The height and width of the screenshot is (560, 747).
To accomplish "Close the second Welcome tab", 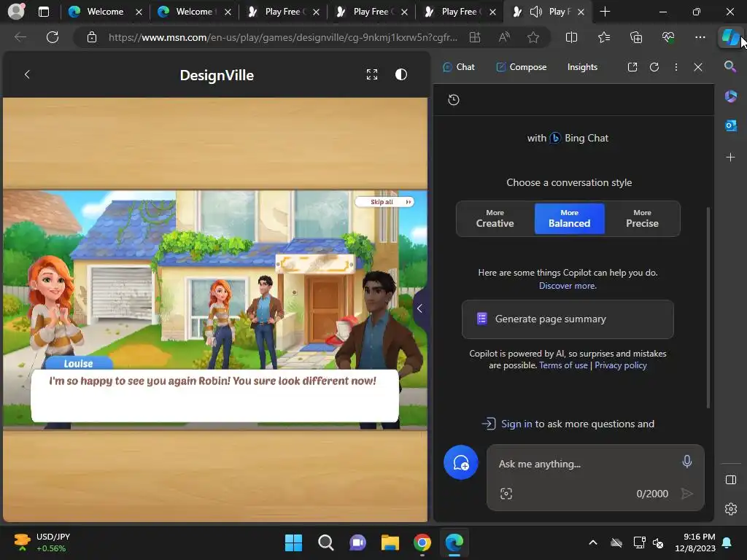I will 228,12.
